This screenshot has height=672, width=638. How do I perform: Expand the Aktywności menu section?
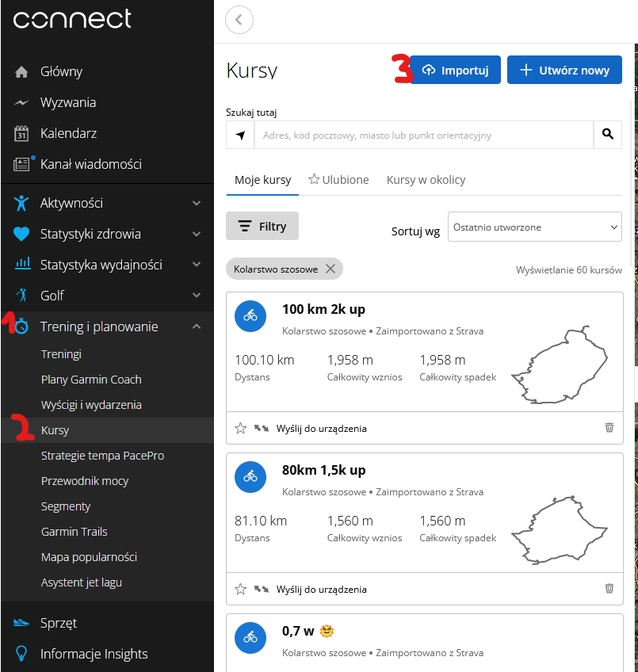click(197, 203)
